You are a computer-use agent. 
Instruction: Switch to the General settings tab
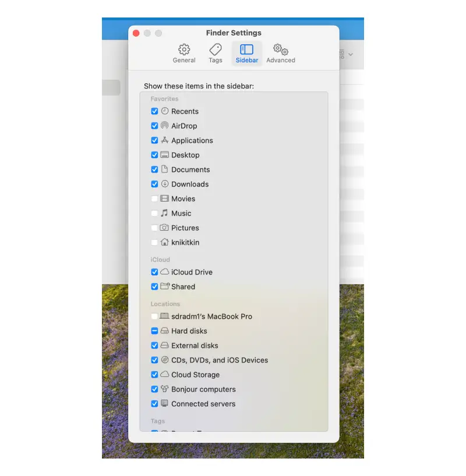point(184,52)
